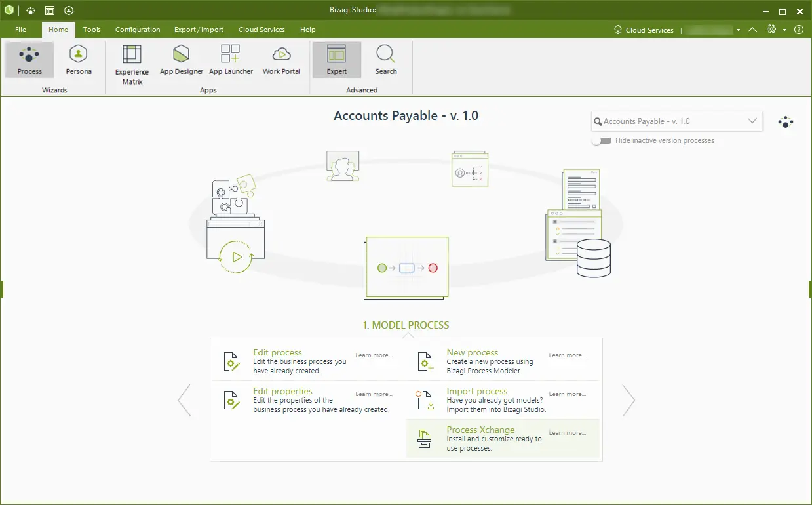The width and height of the screenshot is (812, 505).
Task: Select the participants step in the wizard diagram
Action: click(x=343, y=167)
